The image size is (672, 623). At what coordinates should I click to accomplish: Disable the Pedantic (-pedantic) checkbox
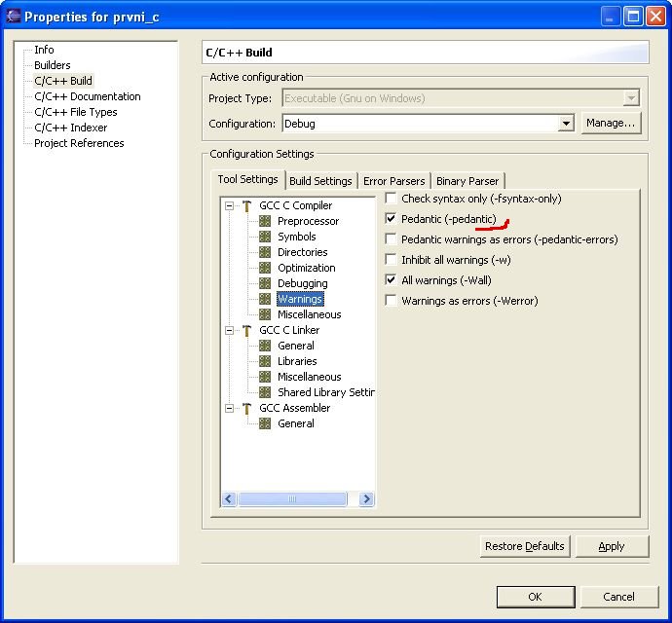pyautogui.click(x=392, y=219)
